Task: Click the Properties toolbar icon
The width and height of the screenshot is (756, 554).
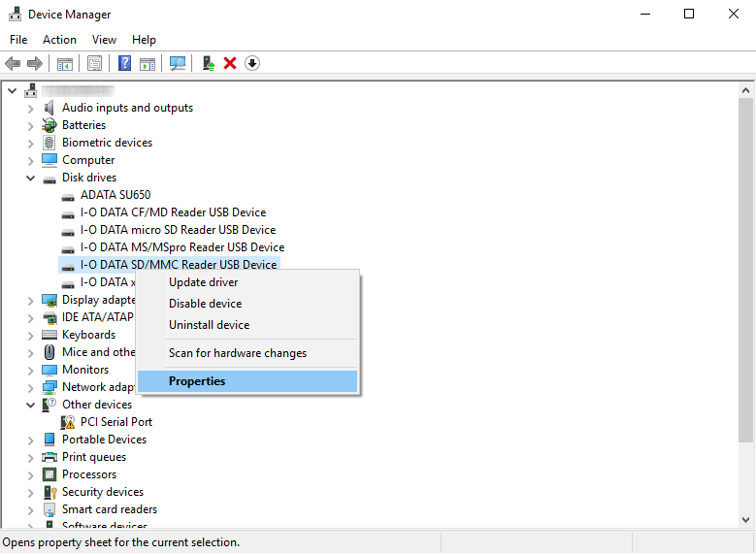Action: (94, 63)
